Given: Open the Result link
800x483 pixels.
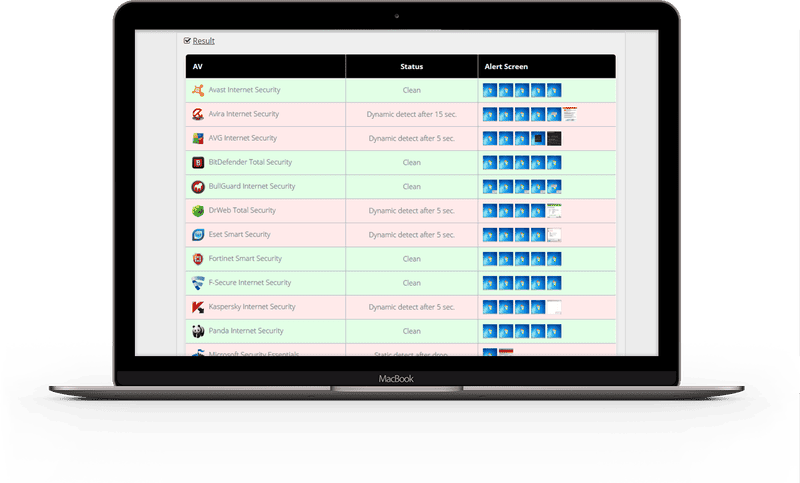Looking at the screenshot, I should (204, 41).
